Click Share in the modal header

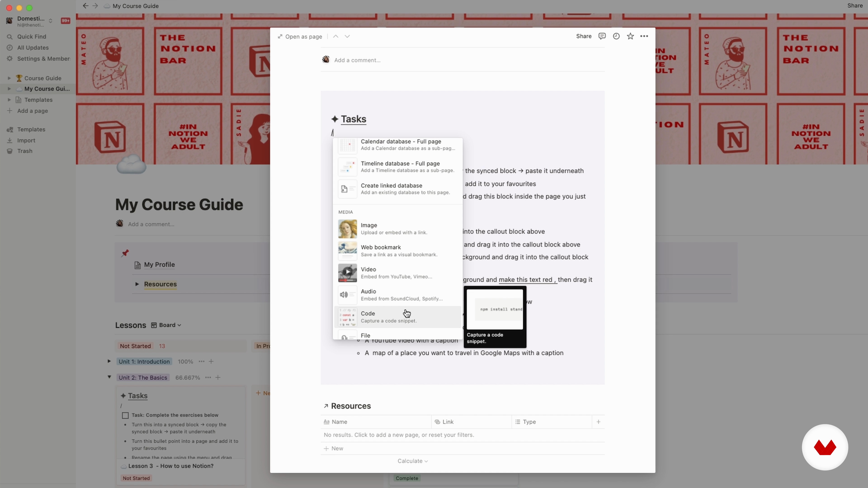tap(584, 36)
